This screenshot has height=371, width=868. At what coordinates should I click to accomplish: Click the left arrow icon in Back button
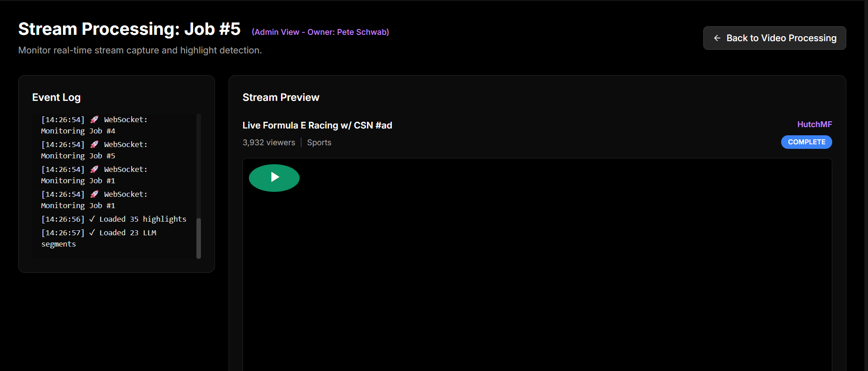pos(717,38)
